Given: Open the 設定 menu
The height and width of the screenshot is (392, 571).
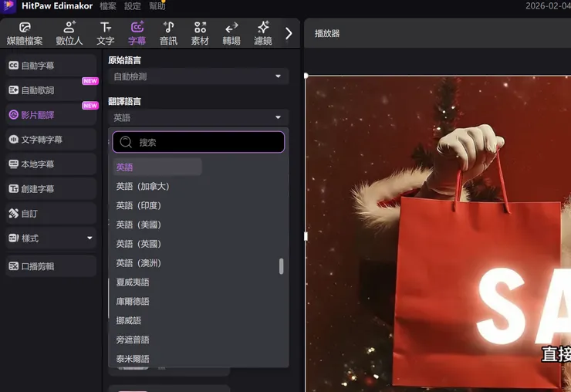Looking at the screenshot, I should pyautogui.click(x=133, y=6).
